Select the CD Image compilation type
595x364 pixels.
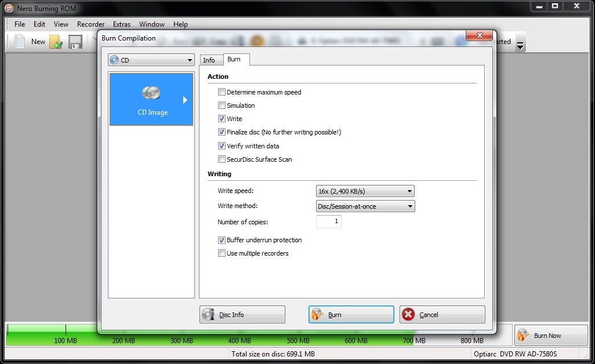point(151,99)
